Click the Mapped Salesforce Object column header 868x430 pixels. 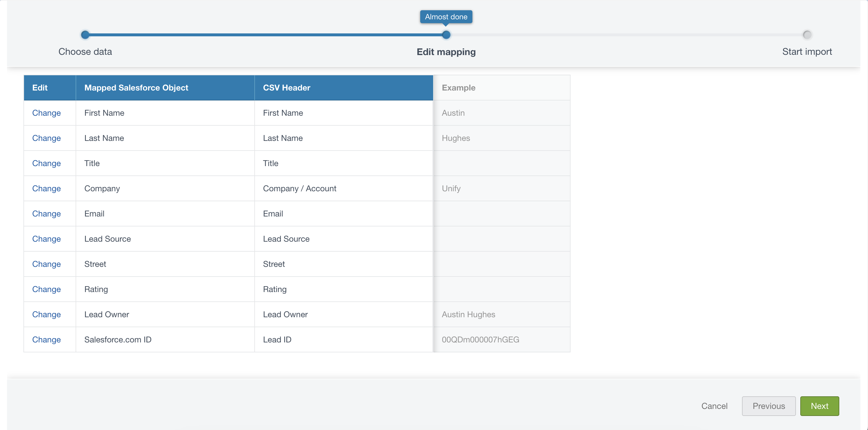click(136, 88)
